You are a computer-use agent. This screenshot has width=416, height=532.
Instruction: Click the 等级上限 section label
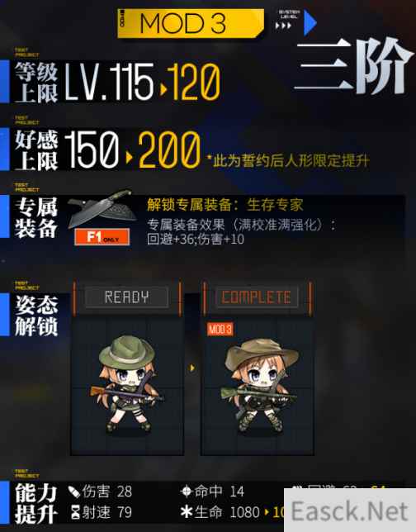pos(36,83)
